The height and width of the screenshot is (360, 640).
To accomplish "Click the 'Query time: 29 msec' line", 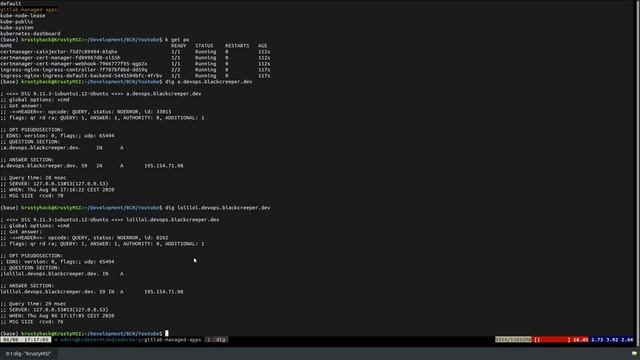I will coord(33,304).
